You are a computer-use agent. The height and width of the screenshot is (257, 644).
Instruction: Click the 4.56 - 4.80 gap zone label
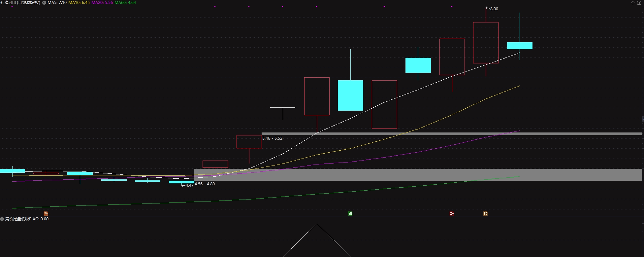point(205,184)
